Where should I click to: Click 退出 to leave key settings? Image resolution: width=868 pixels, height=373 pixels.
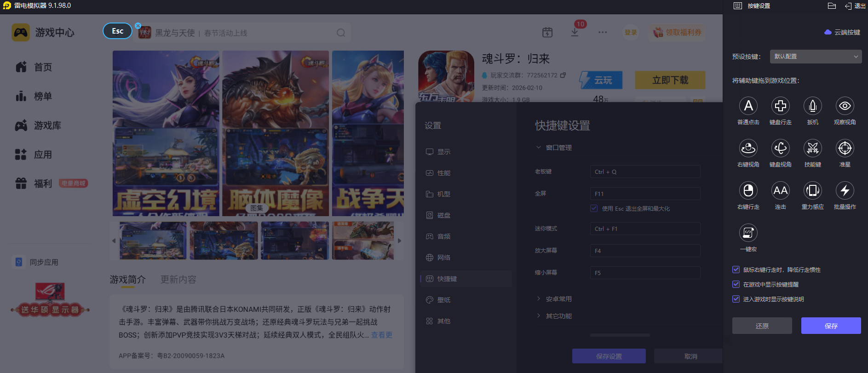pos(856,6)
